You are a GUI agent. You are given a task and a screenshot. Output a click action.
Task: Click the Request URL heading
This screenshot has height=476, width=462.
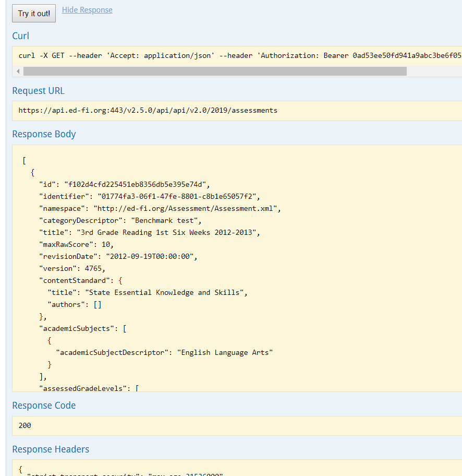(x=38, y=91)
